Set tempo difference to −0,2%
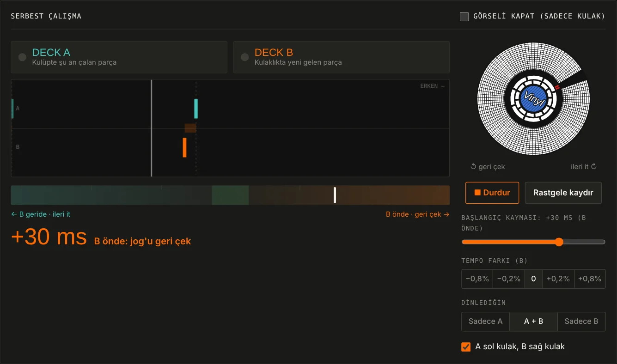Image resolution: width=617 pixels, height=364 pixels. coord(509,279)
